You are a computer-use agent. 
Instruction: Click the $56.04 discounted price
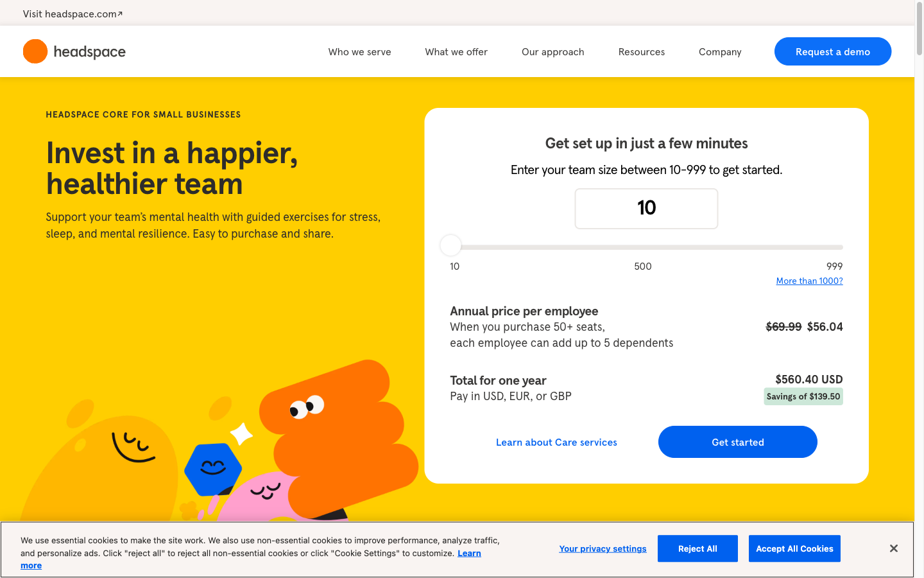click(825, 327)
